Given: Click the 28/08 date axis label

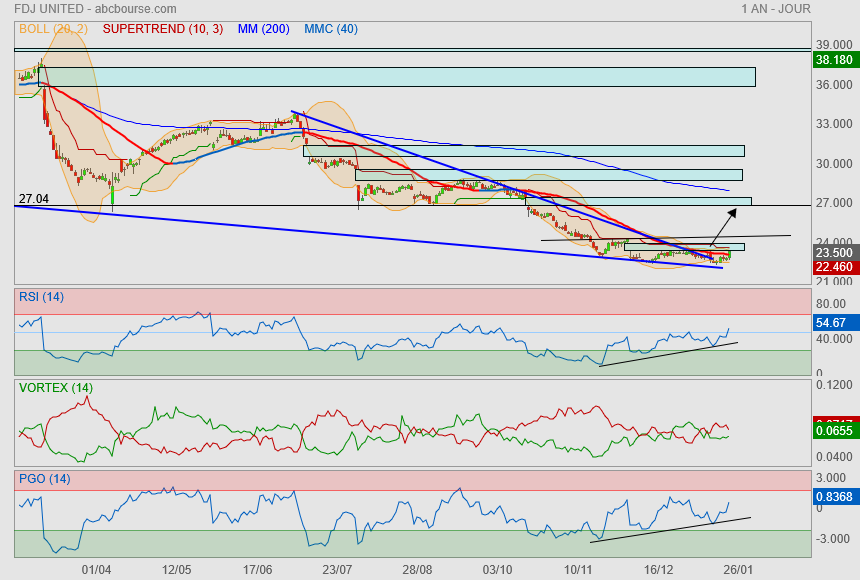Looking at the screenshot, I should click(417, 570).
